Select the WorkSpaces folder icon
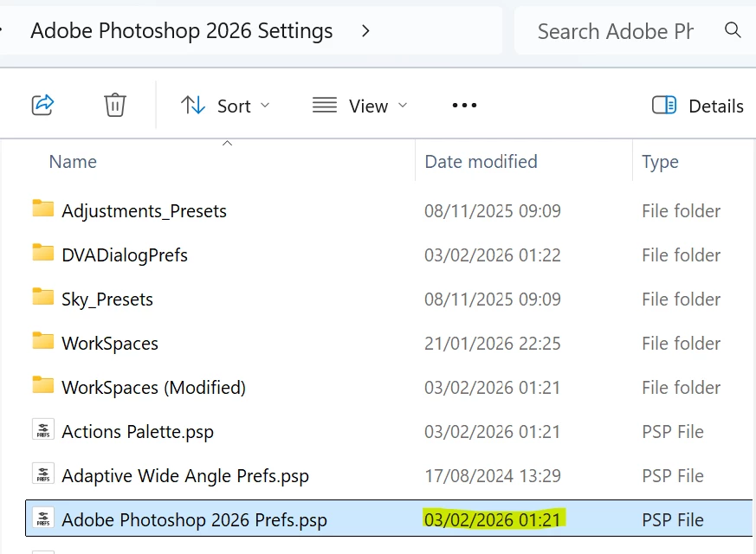The image size is (756, 554). [43, 341]
